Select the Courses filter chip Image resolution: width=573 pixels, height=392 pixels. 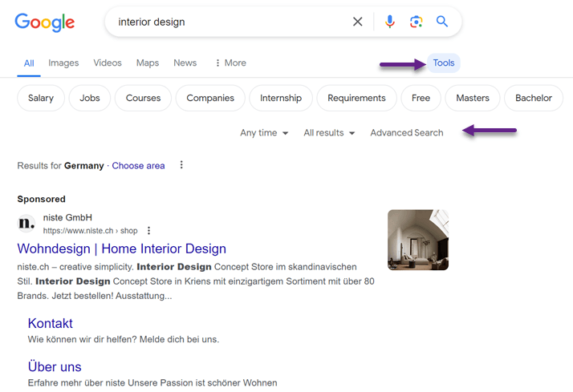click(143, 98)
